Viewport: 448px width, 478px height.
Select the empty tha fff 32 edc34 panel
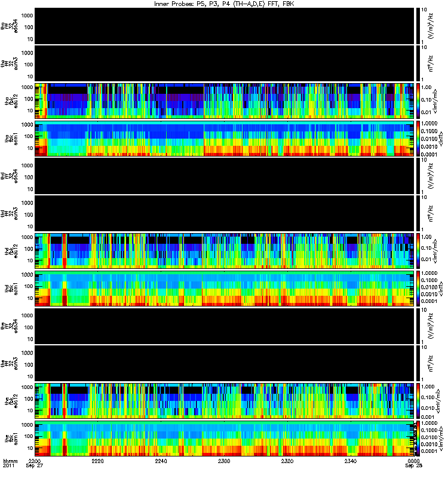point(225,26)
